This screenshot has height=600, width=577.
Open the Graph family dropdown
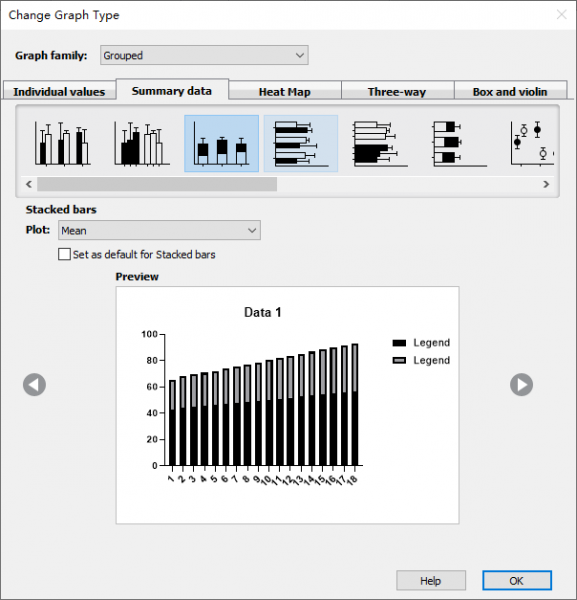[x=204, y=55]
